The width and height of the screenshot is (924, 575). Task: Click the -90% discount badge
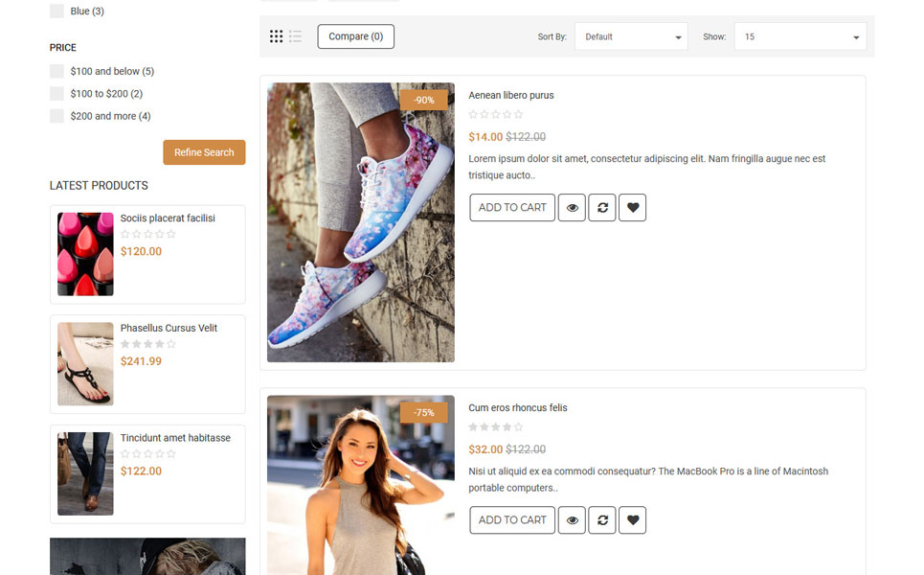pos(423,100)
